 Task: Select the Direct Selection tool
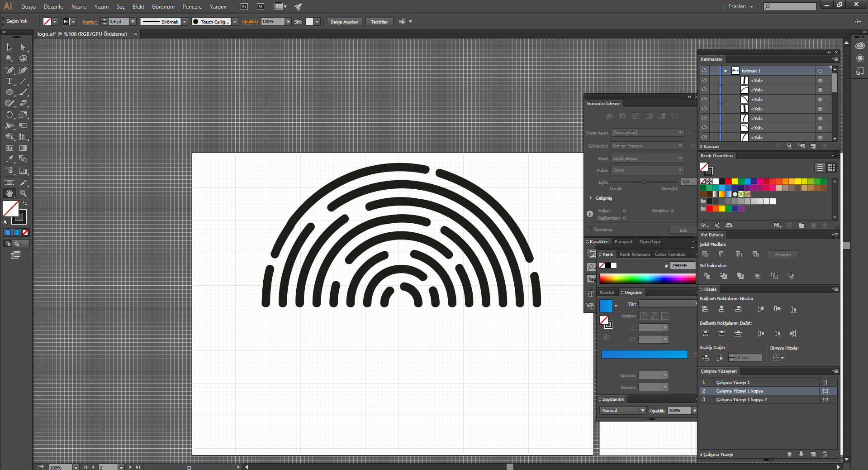coord(23,47)
